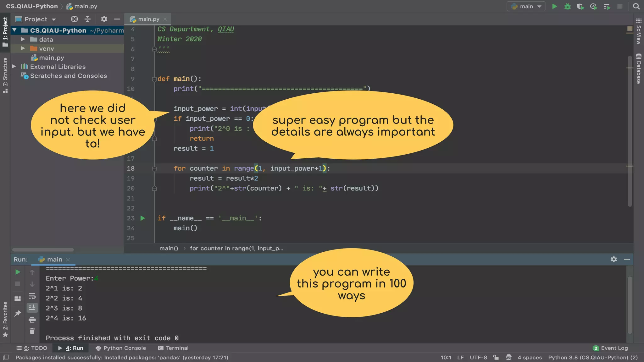Open the Event Log
The image size is (644, 362).
[x=610, y=348]
